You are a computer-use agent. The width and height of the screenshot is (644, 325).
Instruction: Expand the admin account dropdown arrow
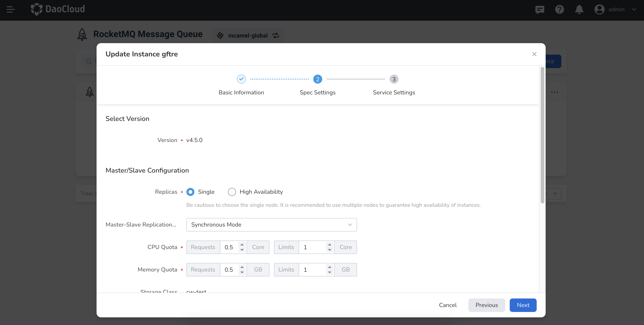click(x=634, y=9)
